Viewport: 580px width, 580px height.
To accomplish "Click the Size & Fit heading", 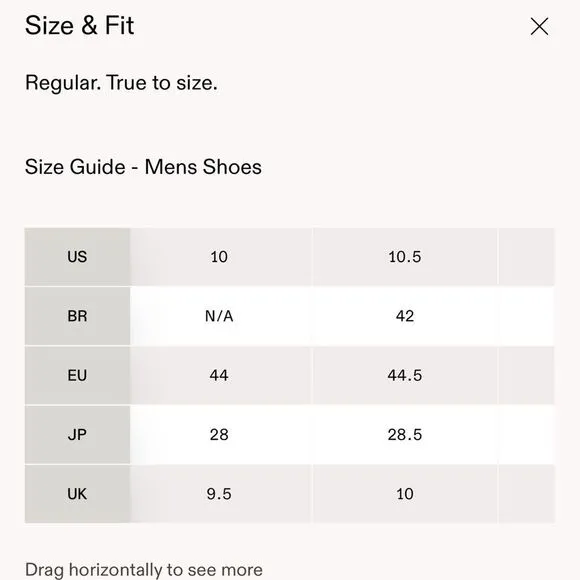I will point(79,26).
